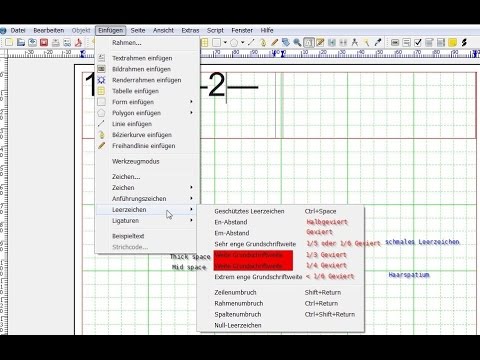The width and height of the screenshot is (480, 360).
Task: Select the Bezier curve tool icon
Action: click(263, 42)
